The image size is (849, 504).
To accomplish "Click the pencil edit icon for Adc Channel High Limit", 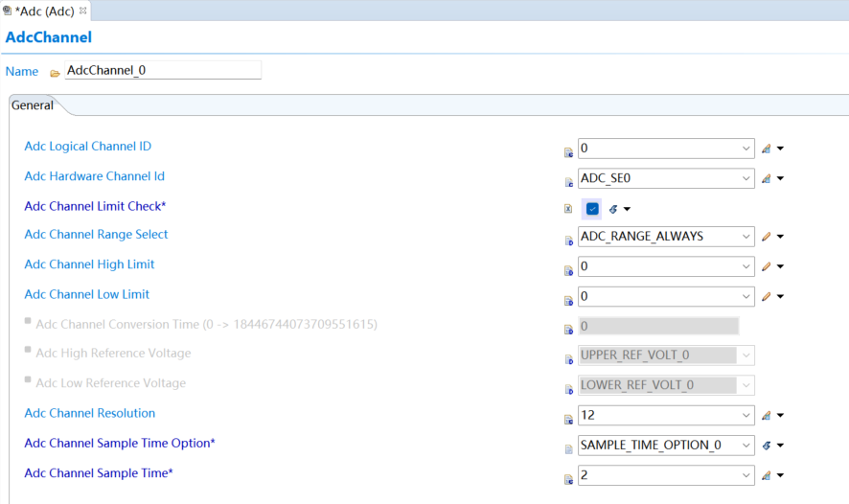I will point(766,267).
